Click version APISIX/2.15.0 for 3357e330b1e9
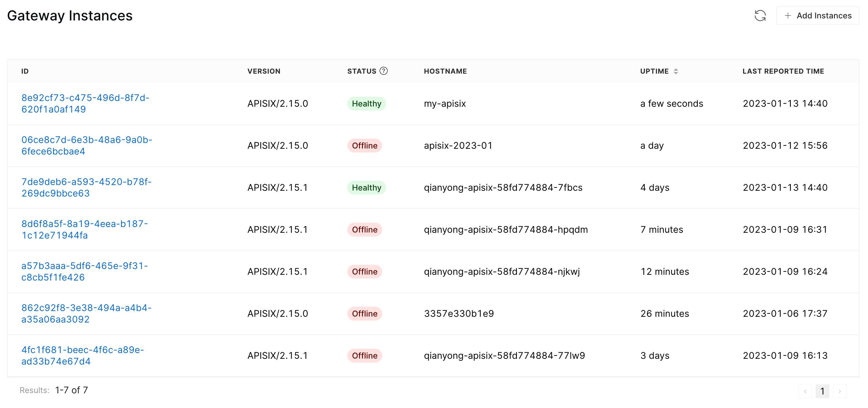The width and height of the screenshot is (868, 408). tap(278, 314)
